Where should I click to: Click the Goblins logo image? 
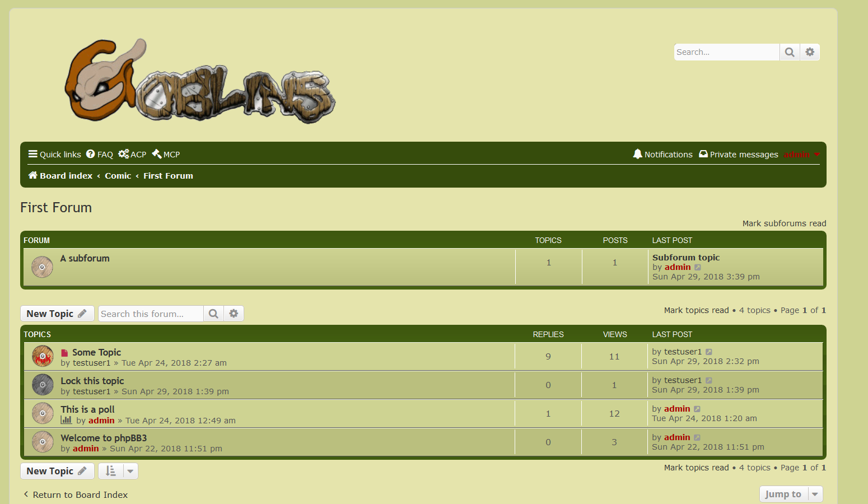click(x=200, y=81)
